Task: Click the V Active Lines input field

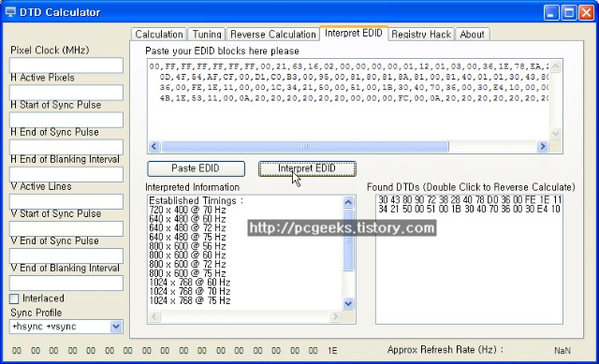Action: tap(66, 201)
